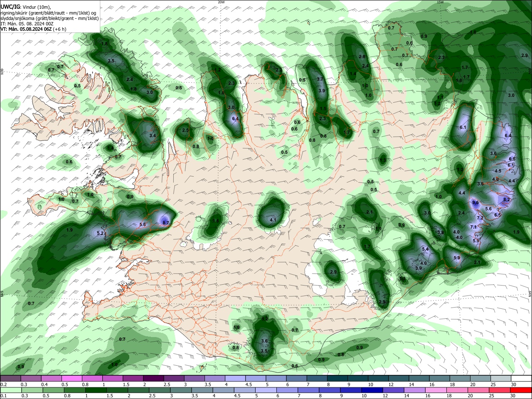Click the 2.8 value in the north
This screenshot has width=532, height=399.
coord(362,57)
